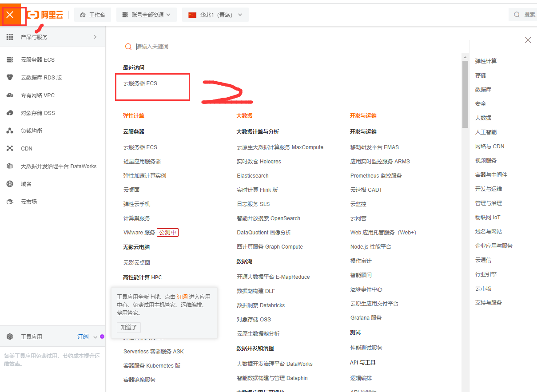The image size is (537, 392).
Task: Jump to 弹性计算 category
Action: click(486, 61)
